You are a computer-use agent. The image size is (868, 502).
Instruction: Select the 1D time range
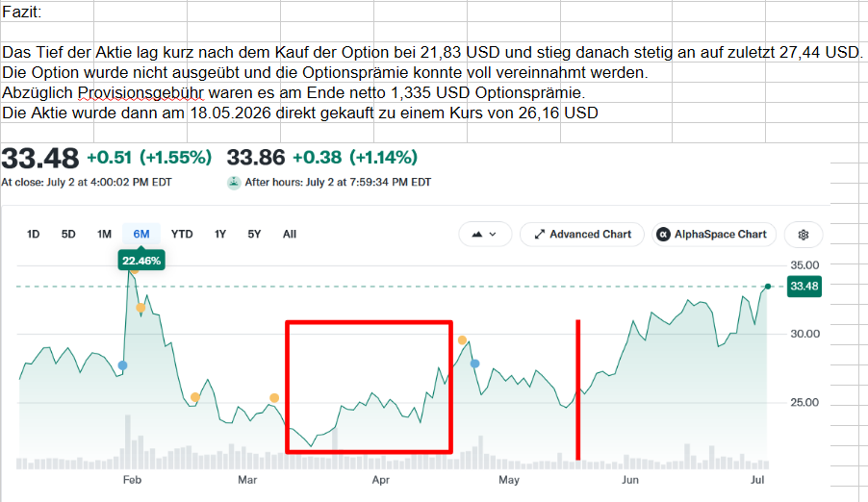click(34, 234)
